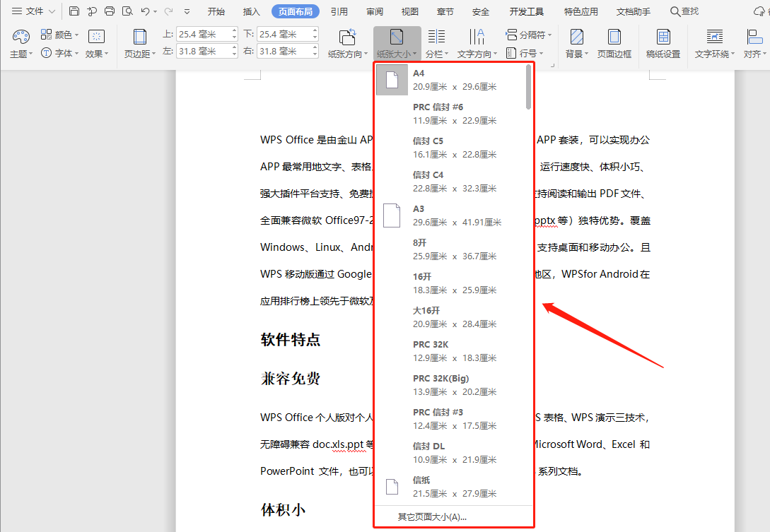The width and height of the screenshot is (770, 532).
Task: Select PRC 信封 #6 paper size
Action: [x=450, y=113]
